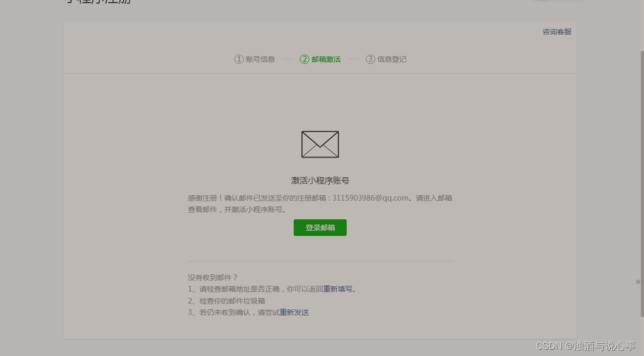
Task: Click the 没有收到邮件？ text
Action: tap(213, 278)
